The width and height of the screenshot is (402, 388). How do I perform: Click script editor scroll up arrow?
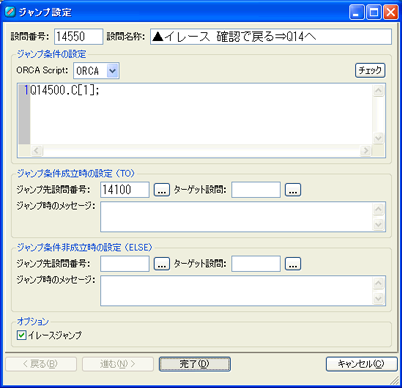(x=378, y=91)
